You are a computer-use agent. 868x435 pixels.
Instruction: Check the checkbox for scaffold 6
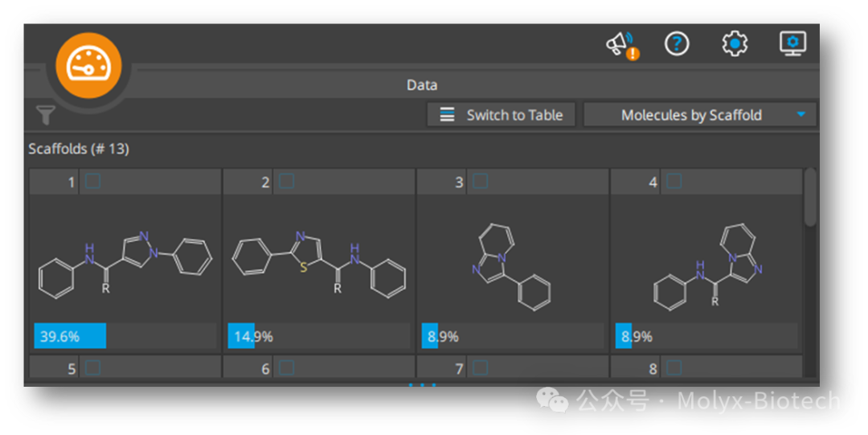(286, 368)
